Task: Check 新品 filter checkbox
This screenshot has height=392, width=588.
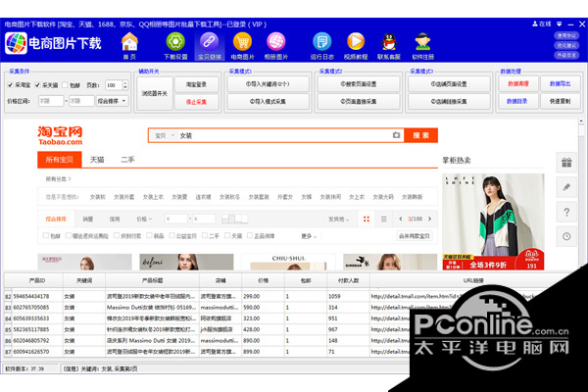Action: (149, 235)
